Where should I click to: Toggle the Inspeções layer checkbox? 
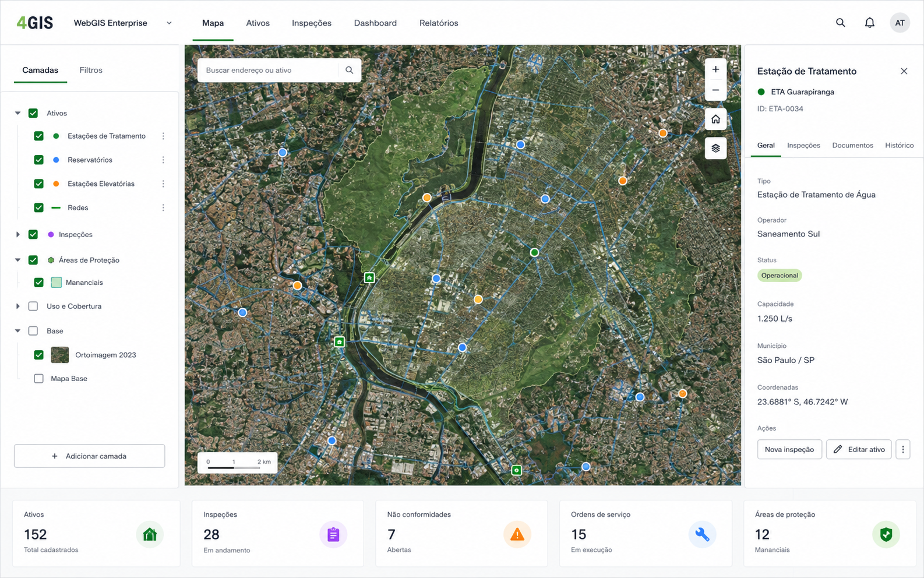33,234
